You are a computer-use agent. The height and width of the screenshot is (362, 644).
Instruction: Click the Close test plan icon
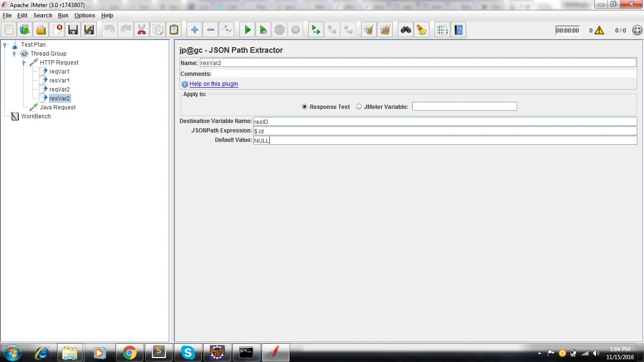[x=57, y=30]
